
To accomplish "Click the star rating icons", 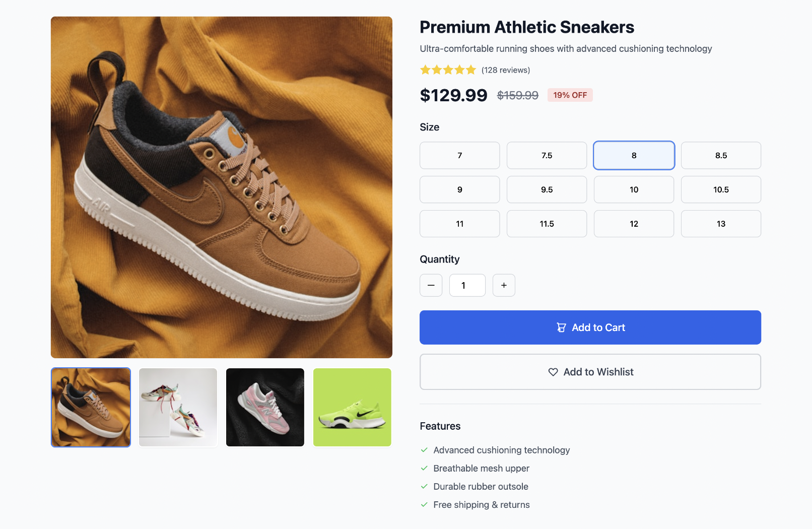I will (x=448, y=70).
